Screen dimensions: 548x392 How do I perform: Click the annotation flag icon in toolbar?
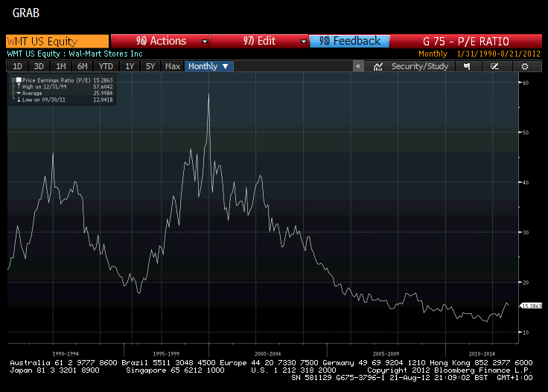[467, 66]
